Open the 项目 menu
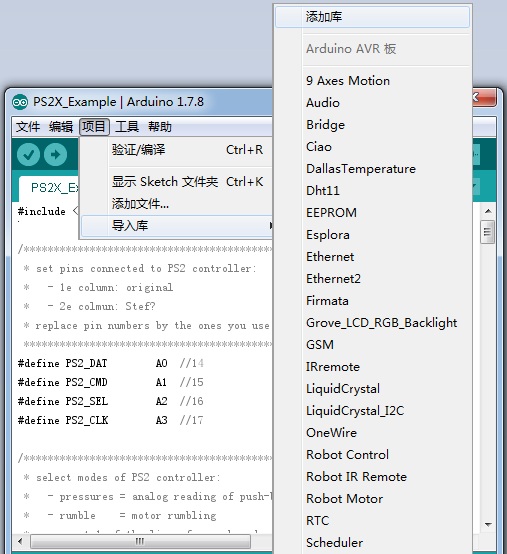Screen dimensions: 507x554 (x=94, y=126)
